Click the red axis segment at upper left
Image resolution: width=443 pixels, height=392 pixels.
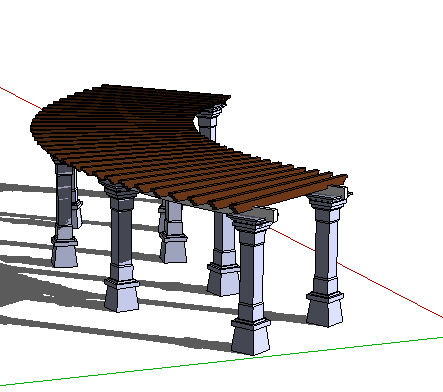pos(21,98)
